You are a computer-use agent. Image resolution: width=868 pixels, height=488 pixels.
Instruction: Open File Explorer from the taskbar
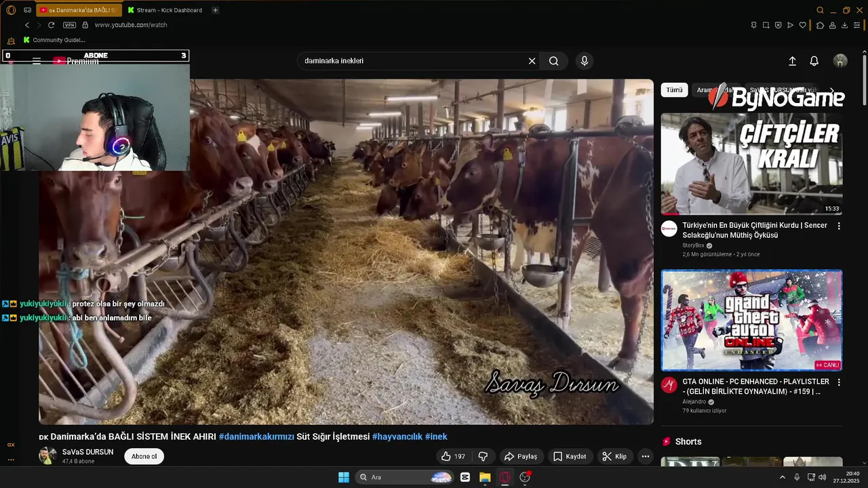point(485,477)
